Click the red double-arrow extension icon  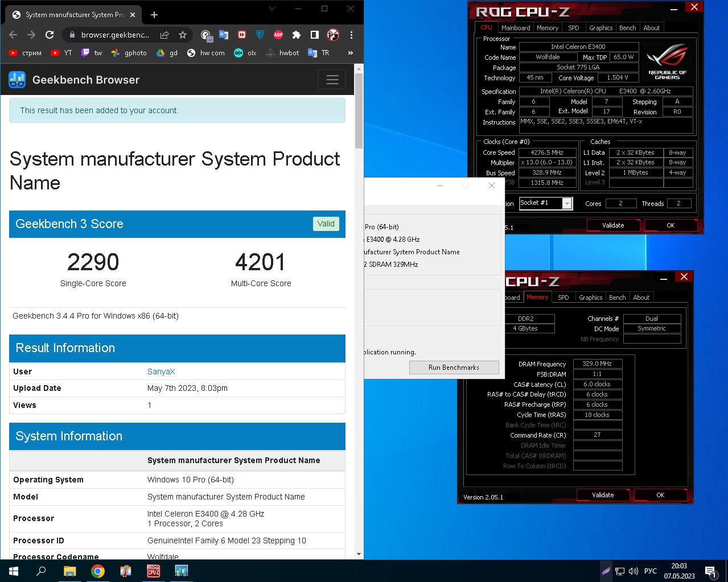coord(242,35)
